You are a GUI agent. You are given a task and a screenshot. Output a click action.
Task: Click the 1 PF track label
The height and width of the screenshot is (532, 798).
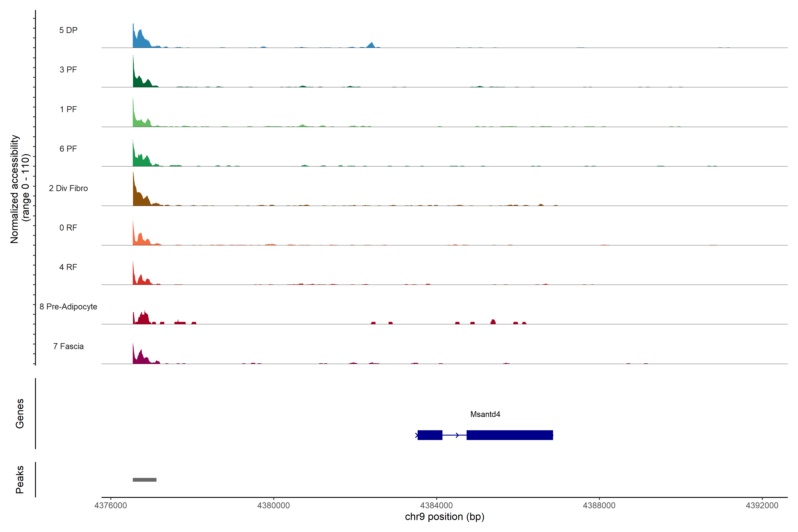(x=68, y=109)
